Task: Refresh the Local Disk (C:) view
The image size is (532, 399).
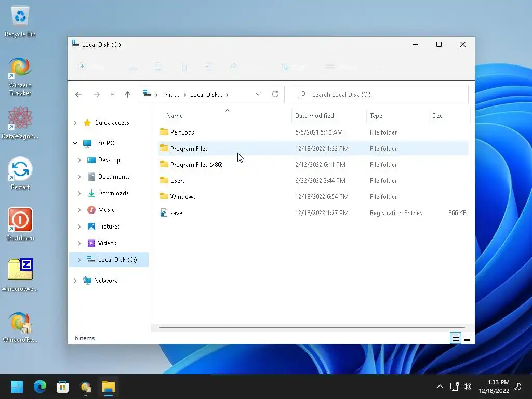Action: (x=275, y=95)
